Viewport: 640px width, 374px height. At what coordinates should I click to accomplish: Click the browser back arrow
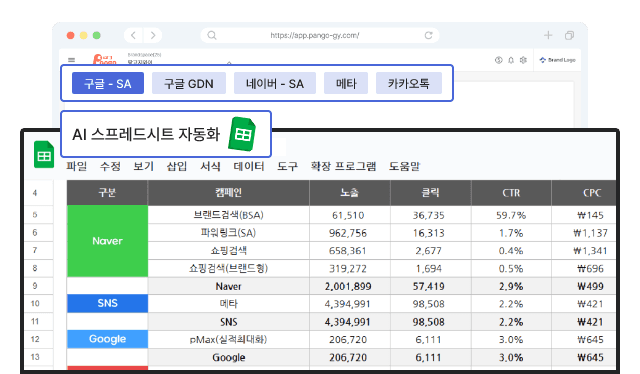pyautogui.click(x=133, y=36)
